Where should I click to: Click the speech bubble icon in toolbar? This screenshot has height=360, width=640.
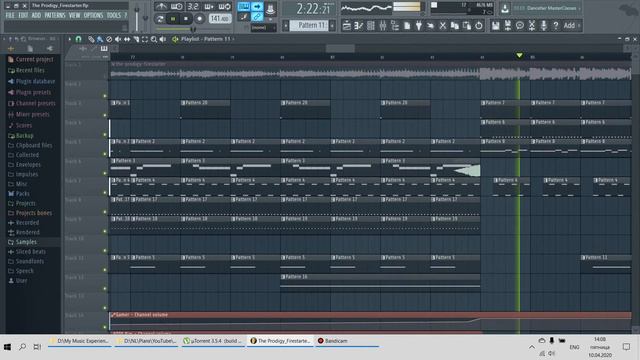tap(520, 26)
